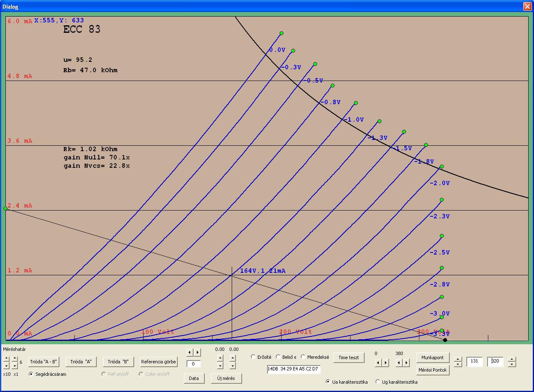Run the Time teszt

point(349,358)
